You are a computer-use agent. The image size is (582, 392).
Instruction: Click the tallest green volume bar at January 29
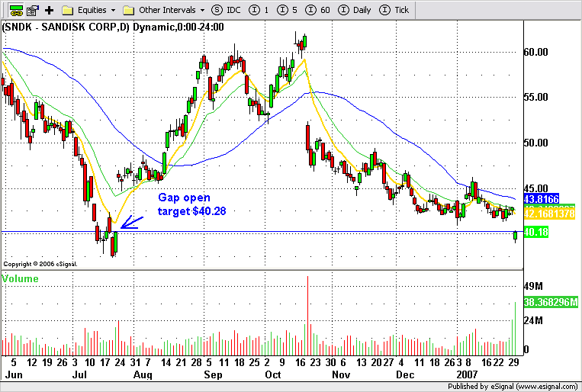[x=515, y=329]
